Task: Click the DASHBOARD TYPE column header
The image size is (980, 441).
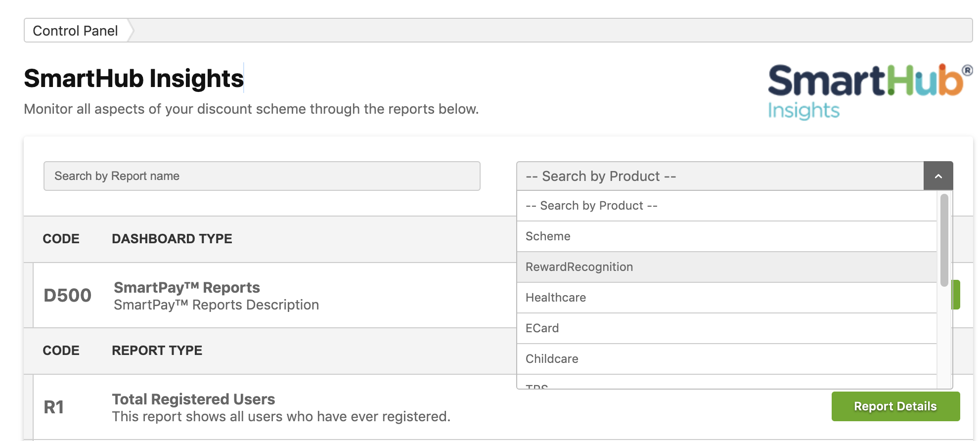Action: pyautogui.click(x=172, y=239)
